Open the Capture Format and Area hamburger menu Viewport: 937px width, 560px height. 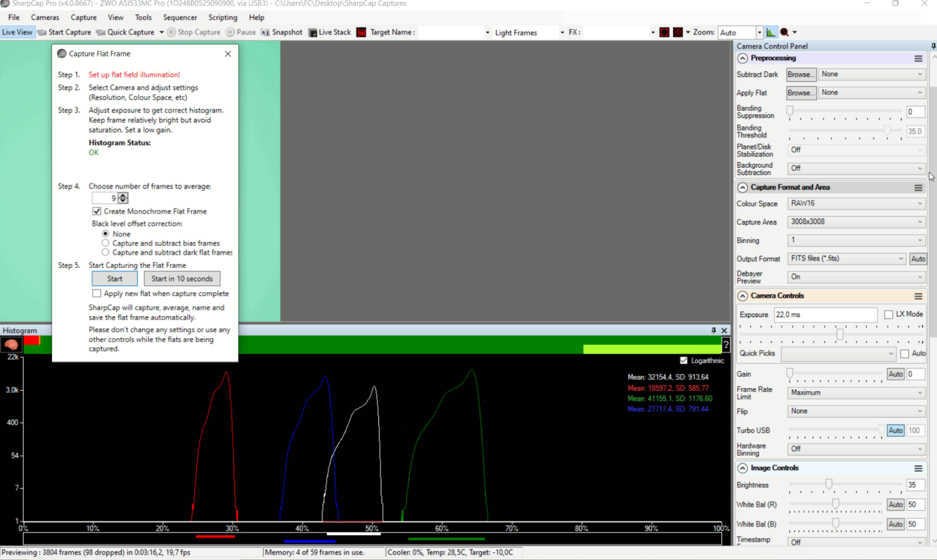918,188
